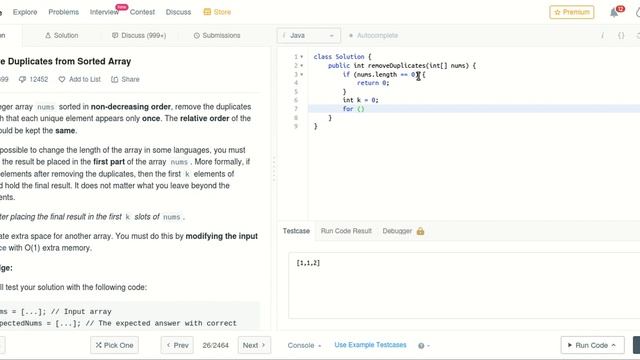This screenshot has width=640, height=360.
Task: Click the testcase input box with [1,1,2]
Action: pyautogui.click(x=464, y=285)
